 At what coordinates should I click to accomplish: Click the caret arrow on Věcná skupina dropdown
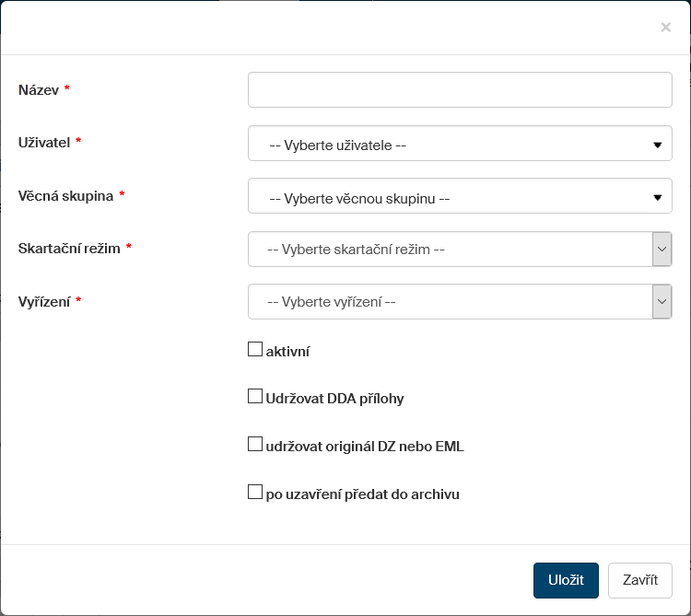pyautogui.click(x=658, y=197)
